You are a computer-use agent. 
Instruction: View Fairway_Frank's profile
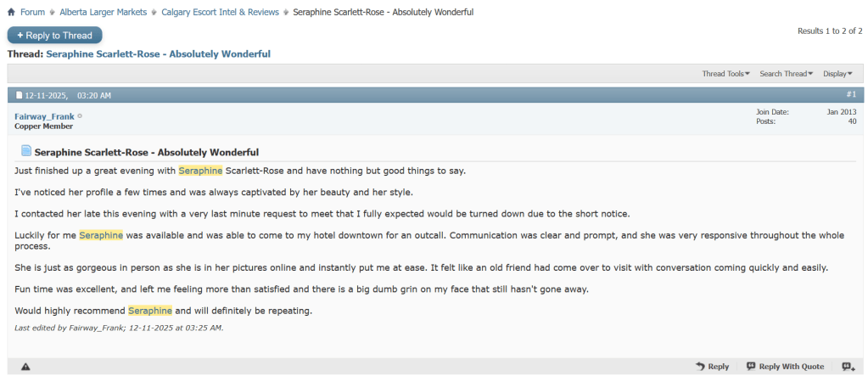(x=44, y=116)
